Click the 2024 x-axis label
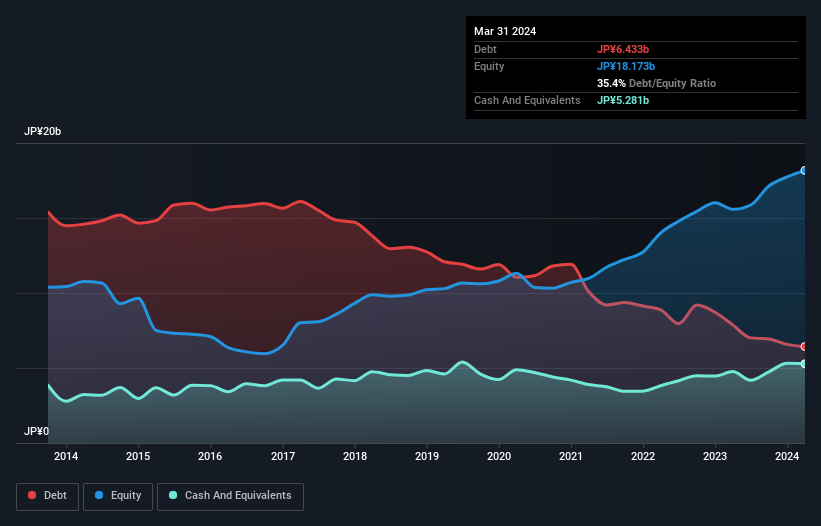This screenshot has width=821, height=526. pos(787,456)
